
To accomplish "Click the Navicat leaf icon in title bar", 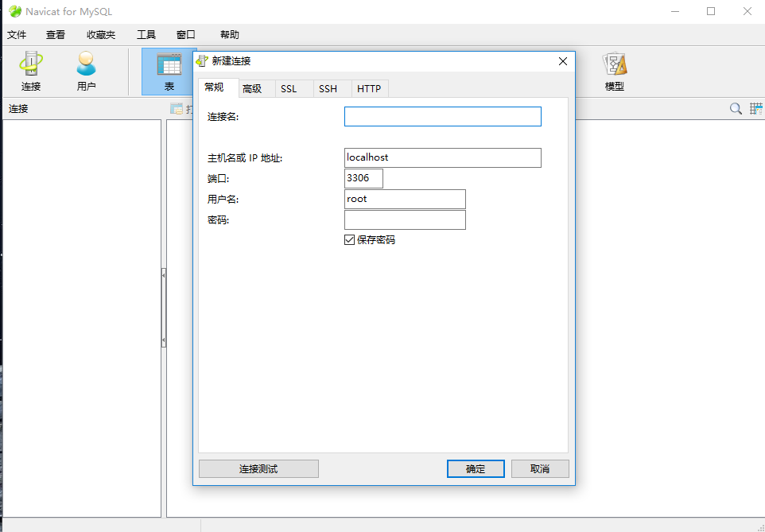I will 14,11.
